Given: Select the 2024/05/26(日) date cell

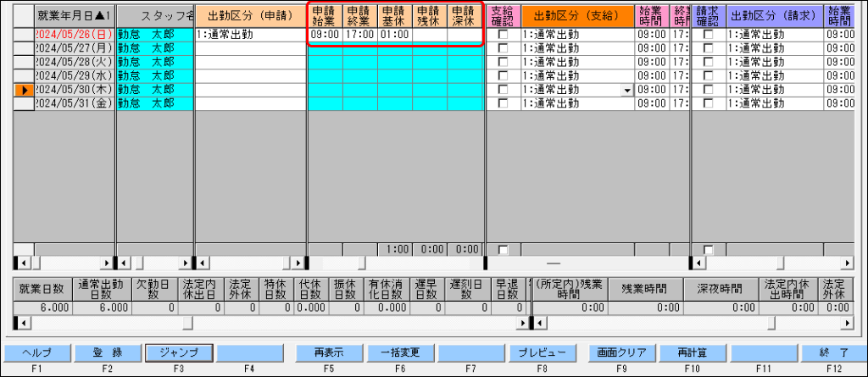Looking at the screenshot, I should pos(75,35).
